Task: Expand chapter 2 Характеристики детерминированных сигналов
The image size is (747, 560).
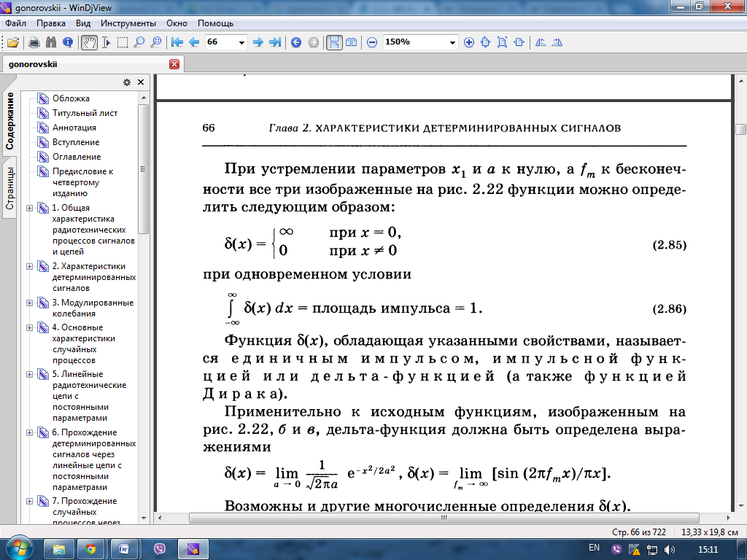Action: click(29, 267)
